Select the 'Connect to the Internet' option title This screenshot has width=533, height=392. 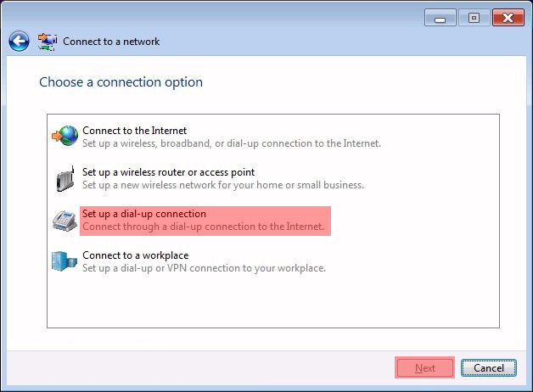135,131
